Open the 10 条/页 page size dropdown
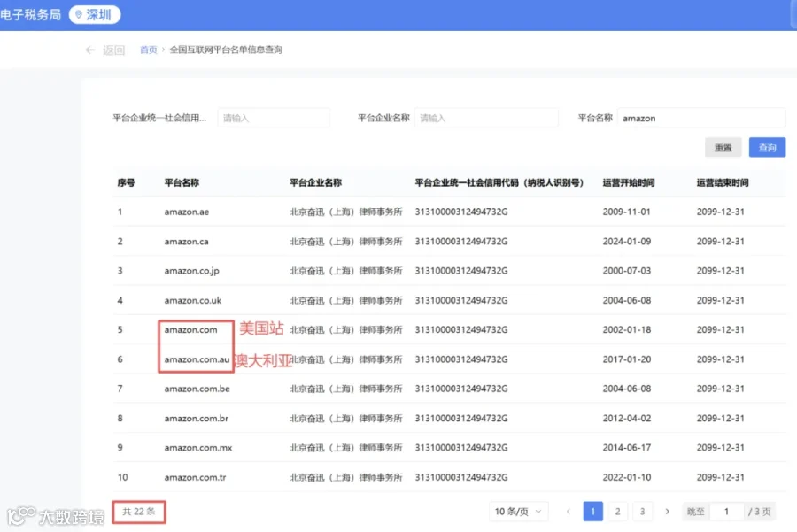This screenshot has width=797, height=532. (518, 511)
